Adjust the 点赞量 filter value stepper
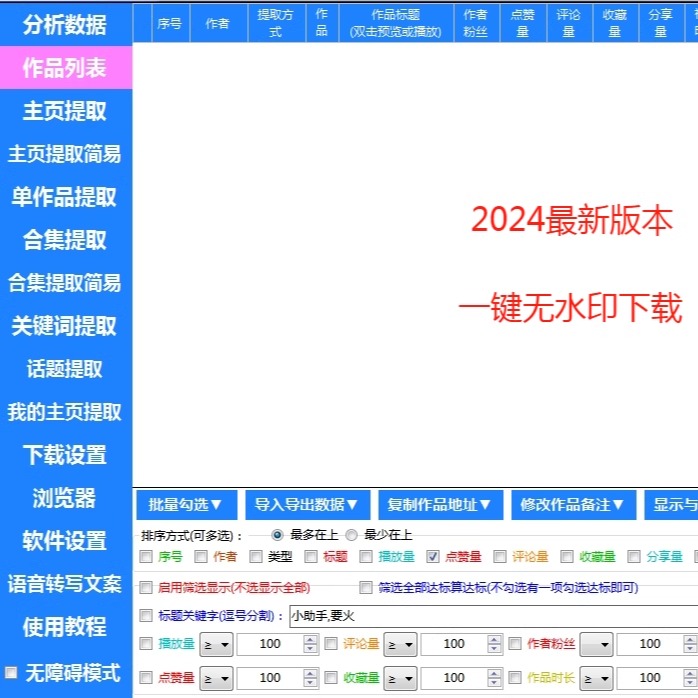This screenshot has height=698, width=698. [310, 678]
